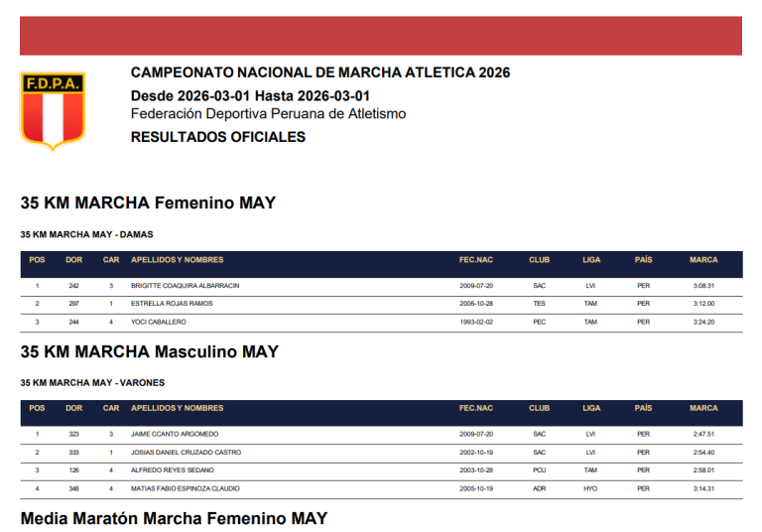Click the MARCA column header in the Damas table
Viewport: 762px width, 532px height.
703,260
